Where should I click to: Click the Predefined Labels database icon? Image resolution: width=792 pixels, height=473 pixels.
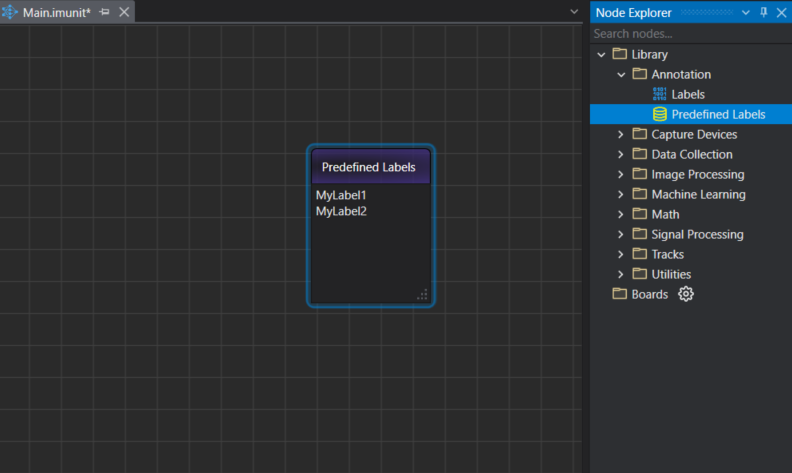pyautogui.click(x=660, y=114)
